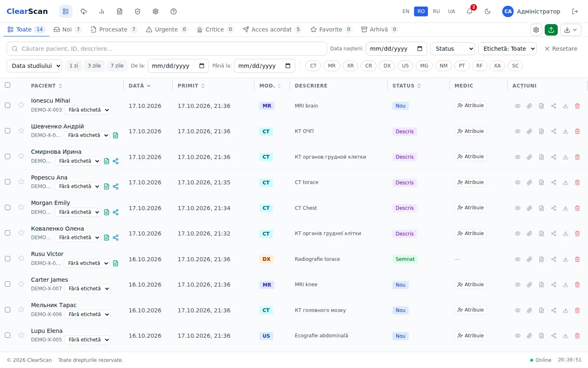Click green report icon beside Шевченко Андрій

pyautogui.click(x=116, y=135)
